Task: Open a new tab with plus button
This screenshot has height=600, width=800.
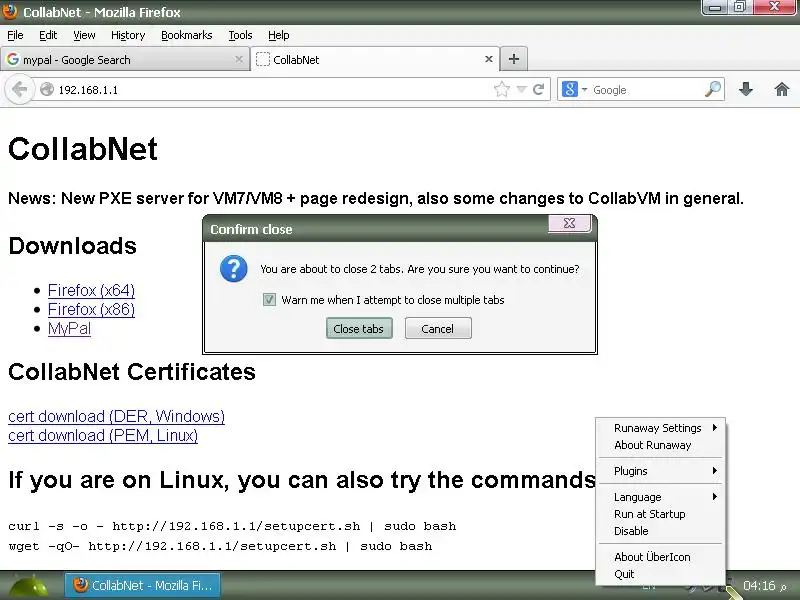Action: point(514,59)
